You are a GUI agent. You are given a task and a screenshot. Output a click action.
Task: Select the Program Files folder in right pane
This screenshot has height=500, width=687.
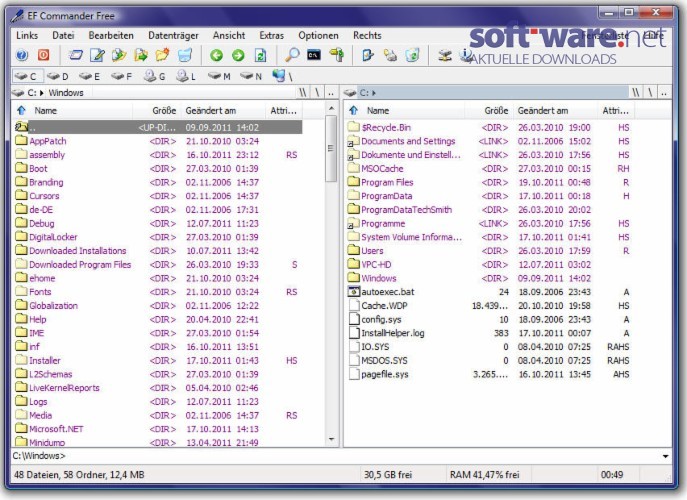tap(387, 182)
